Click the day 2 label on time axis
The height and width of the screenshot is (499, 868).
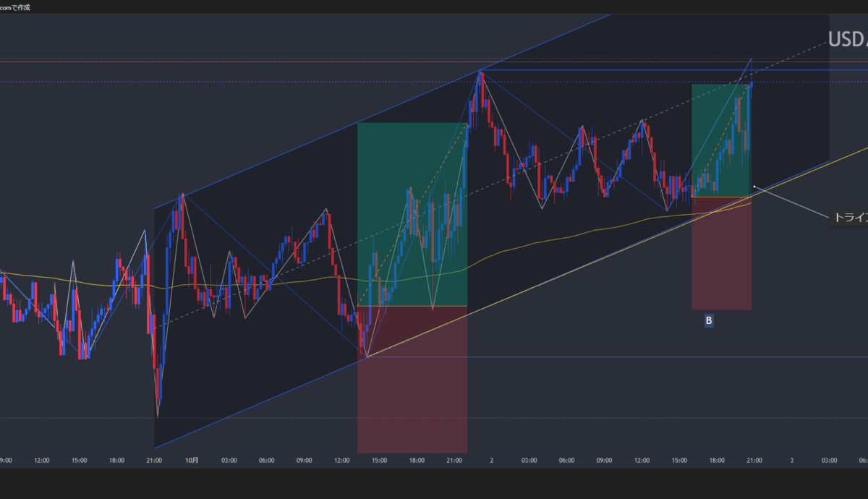[492, 460]
